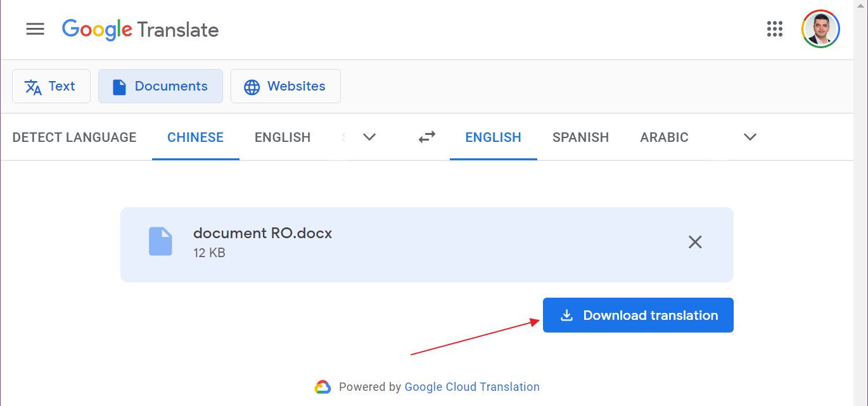
Task: Select Spanish as the target language
Action: (x=580, y=137)
